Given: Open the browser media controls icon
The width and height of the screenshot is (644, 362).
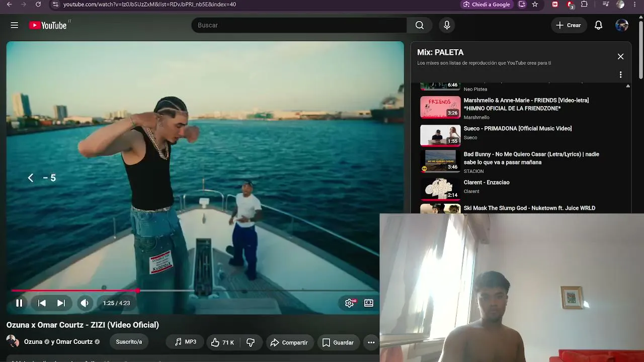Looking at the screenshot, I should point(605,5).
